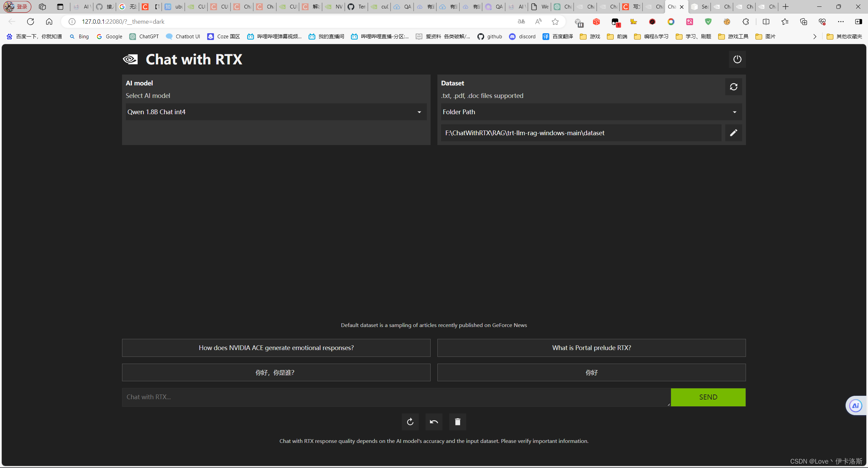The width and height of the screenshot is (868, 468).
Task: Switch to the Ten GitHub browser tab
Action: (x=357, y=7)
